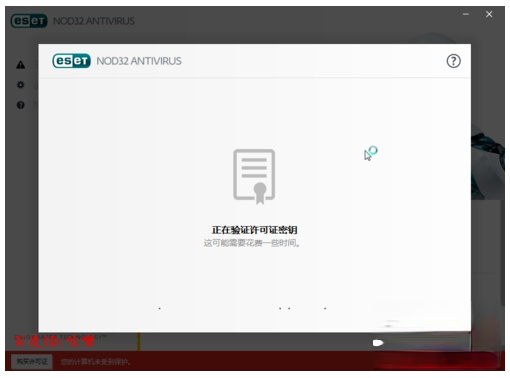Click NOD32 ANTIVIRUS text in main window title
Image resolution: width=510 pixels, height=378 pixels.
94,21
